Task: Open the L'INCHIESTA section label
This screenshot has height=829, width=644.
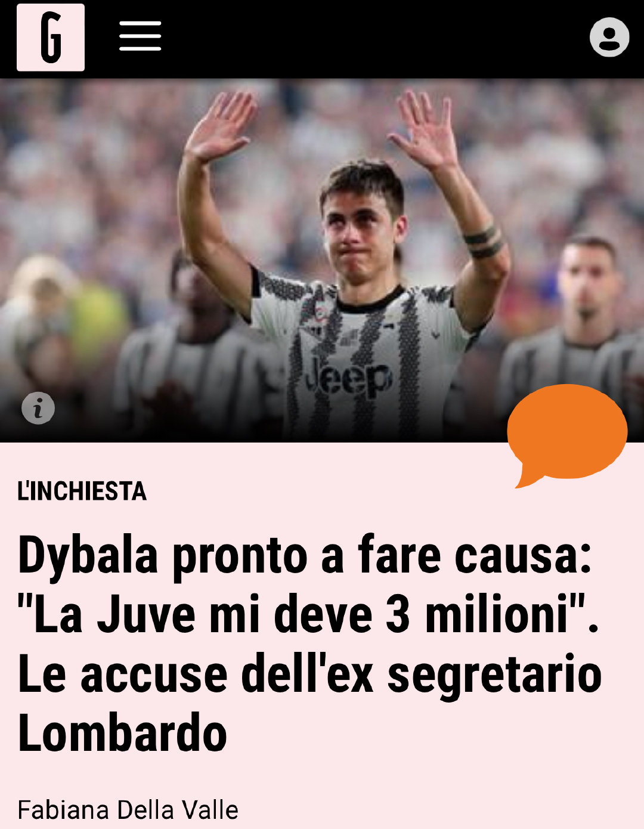Action: click(82, 491)
